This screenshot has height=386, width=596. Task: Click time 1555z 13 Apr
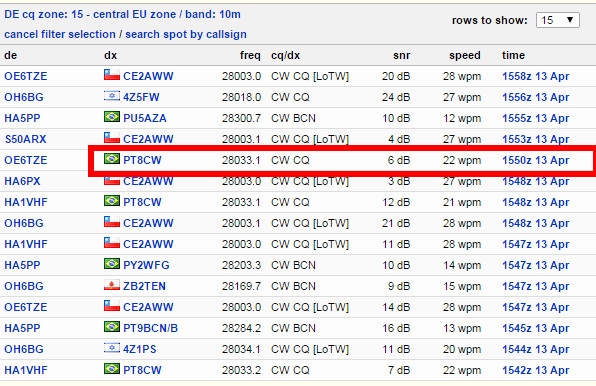536,118
